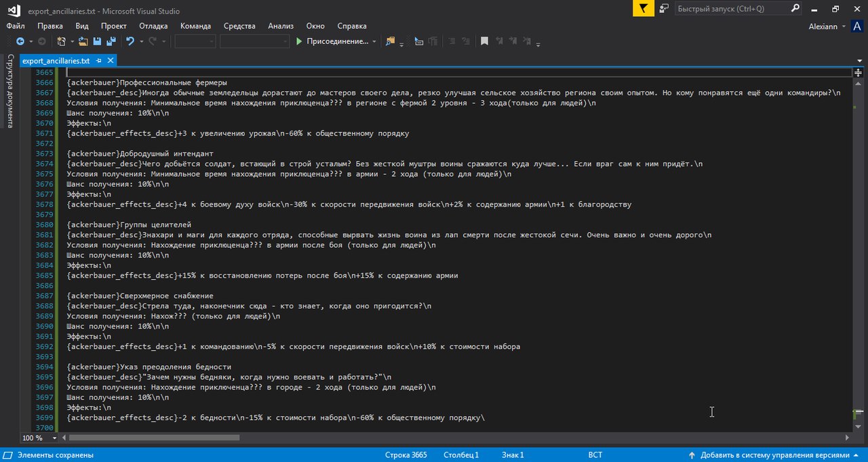Click the Clear bookmarks icon

click(x=527, y=41)
